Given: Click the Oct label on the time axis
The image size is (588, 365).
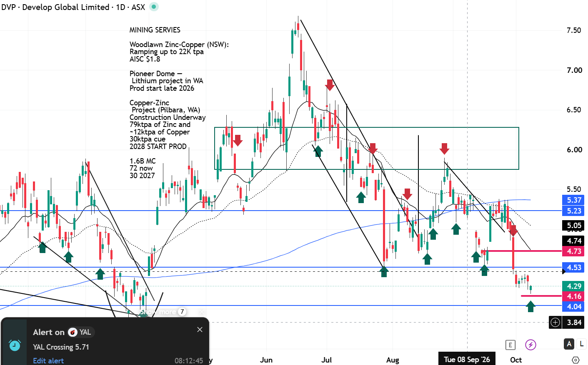Looking at the screenshot, I should [516, 360].
